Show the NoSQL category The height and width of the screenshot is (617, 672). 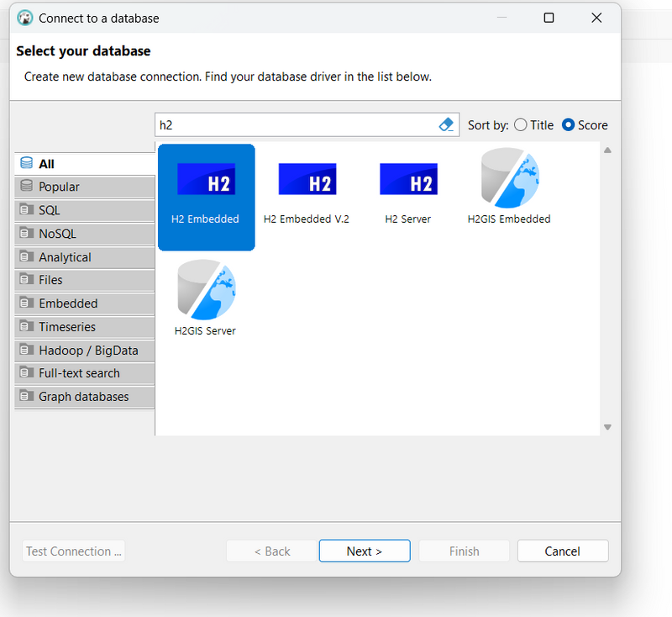point(85,234)
